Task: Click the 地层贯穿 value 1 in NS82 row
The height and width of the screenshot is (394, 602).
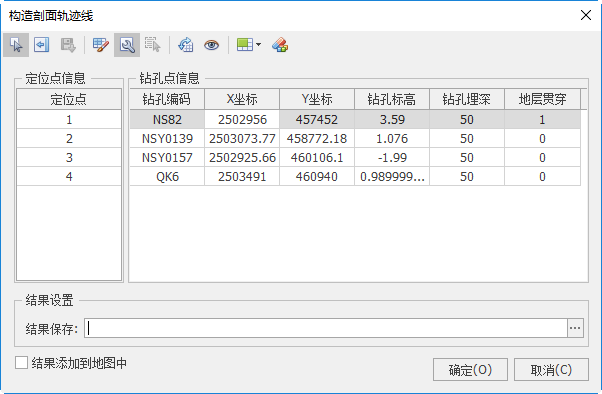Action: 542,119
